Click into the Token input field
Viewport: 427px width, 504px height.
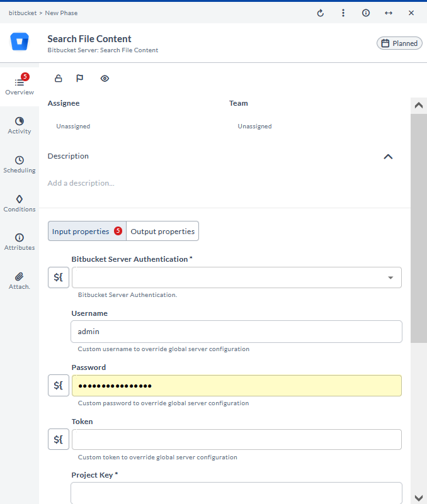coord(236,439)
